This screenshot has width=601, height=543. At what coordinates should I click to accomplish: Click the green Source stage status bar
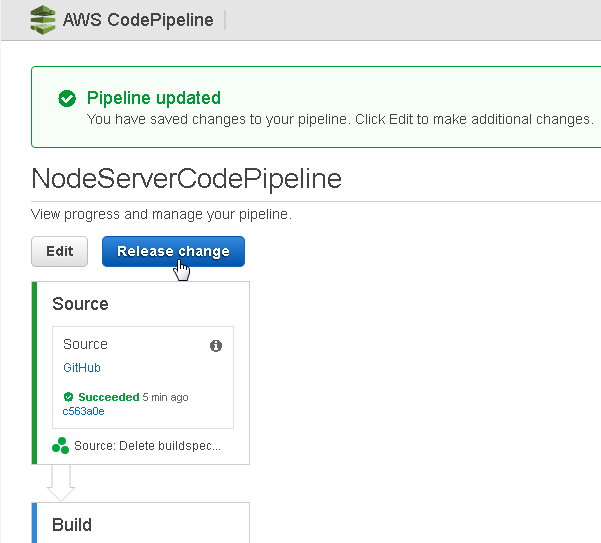click(x=34, y=373)
